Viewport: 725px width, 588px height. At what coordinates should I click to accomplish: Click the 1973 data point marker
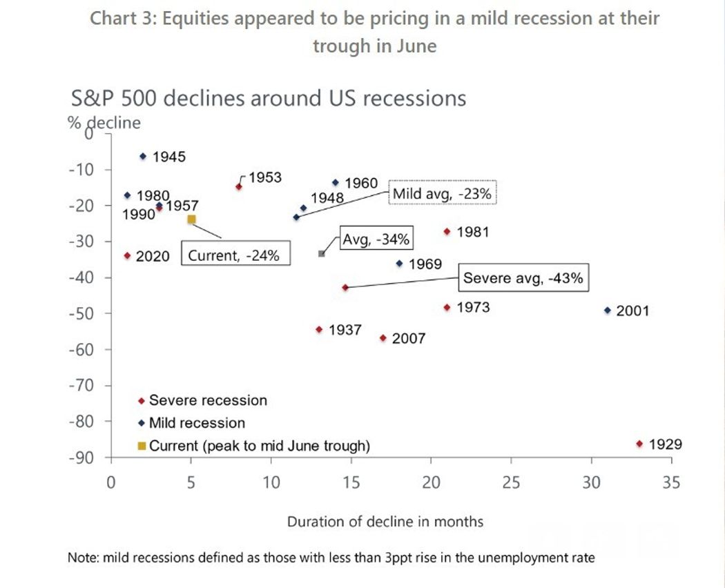(447, 307)
